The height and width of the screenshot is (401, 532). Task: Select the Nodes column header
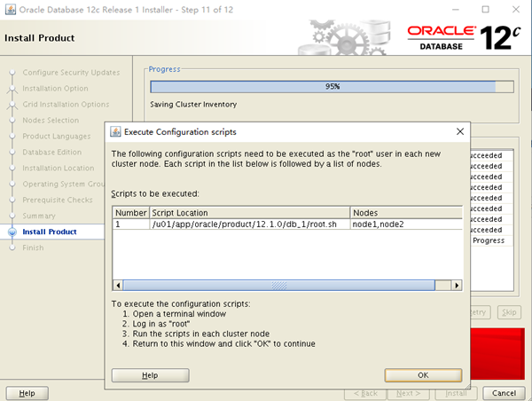tap(406, 213)
